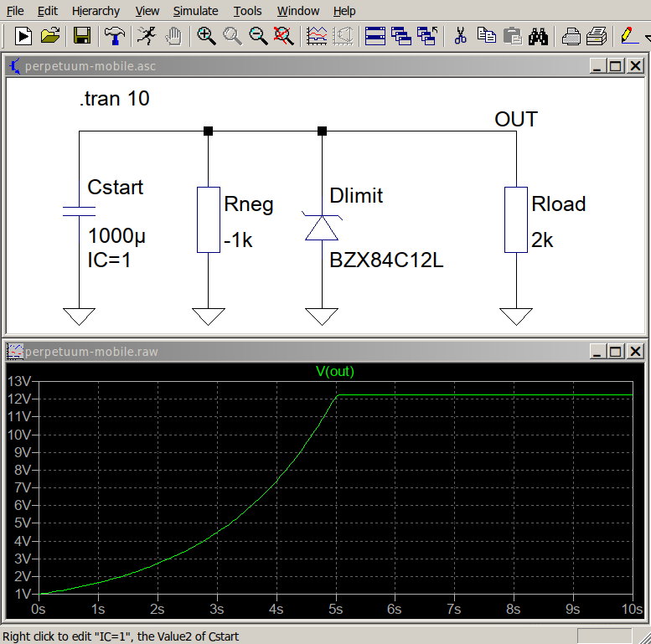Cut selection with the scissors icon
651x644 pixels.
pos(460,36)
